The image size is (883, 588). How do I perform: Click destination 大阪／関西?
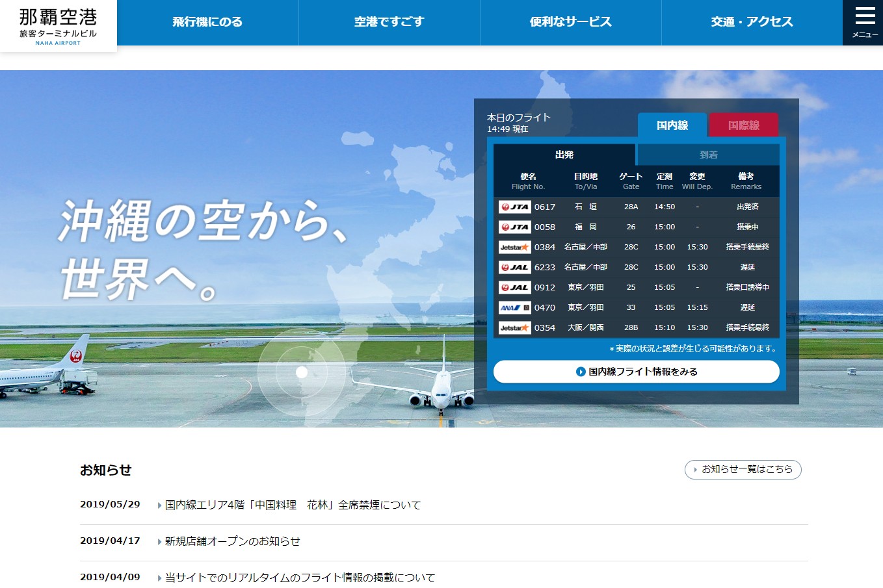586,327
